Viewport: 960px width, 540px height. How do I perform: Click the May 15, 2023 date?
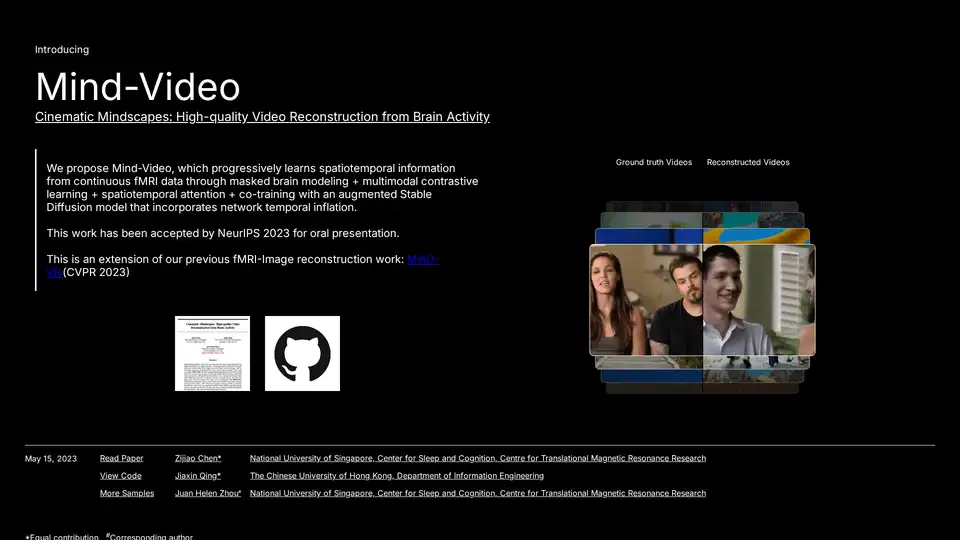[x=51, y=459]
